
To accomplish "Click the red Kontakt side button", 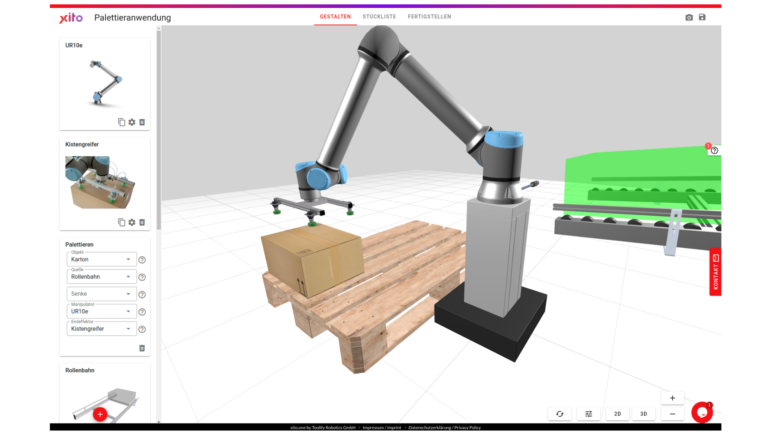I will [x=715, y=272].
